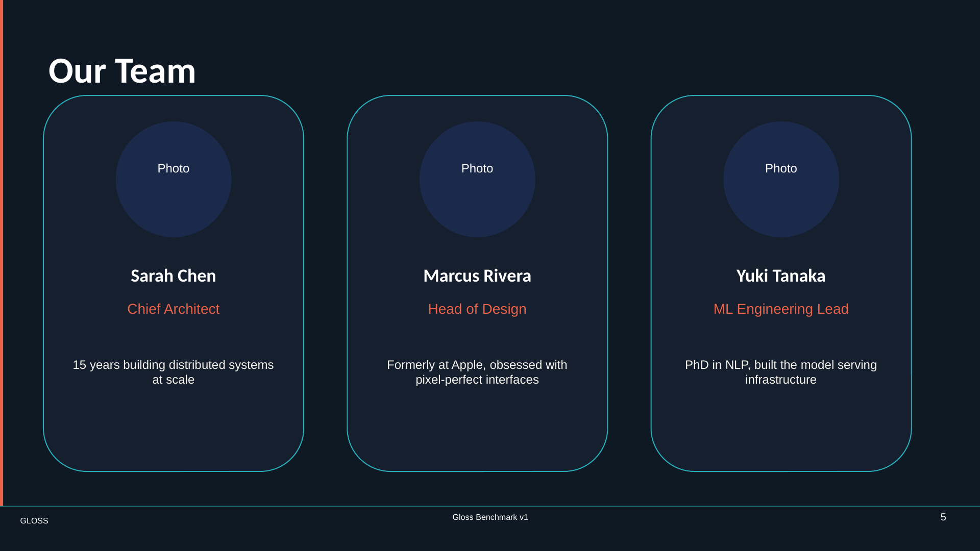Click the slide number 5
The height and width of the screenshot is (551, 980).
point(943,517)
